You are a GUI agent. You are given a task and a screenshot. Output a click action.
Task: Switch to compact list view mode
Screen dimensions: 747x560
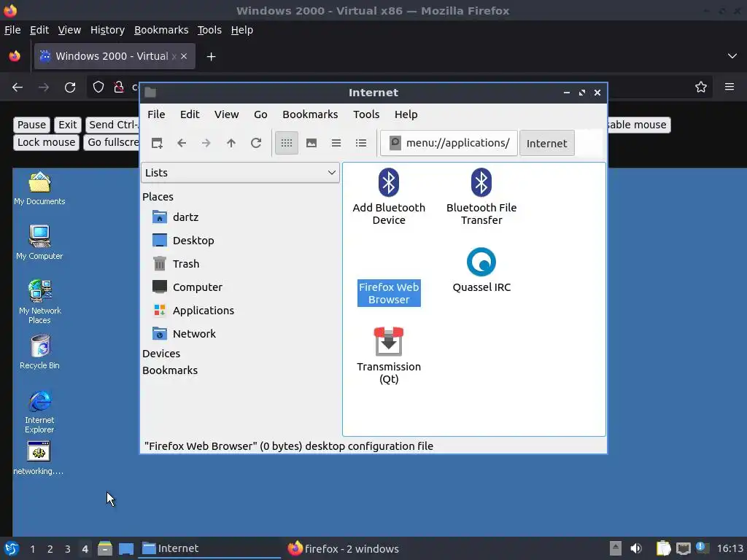pyautogui.click(x=336, y=143)
